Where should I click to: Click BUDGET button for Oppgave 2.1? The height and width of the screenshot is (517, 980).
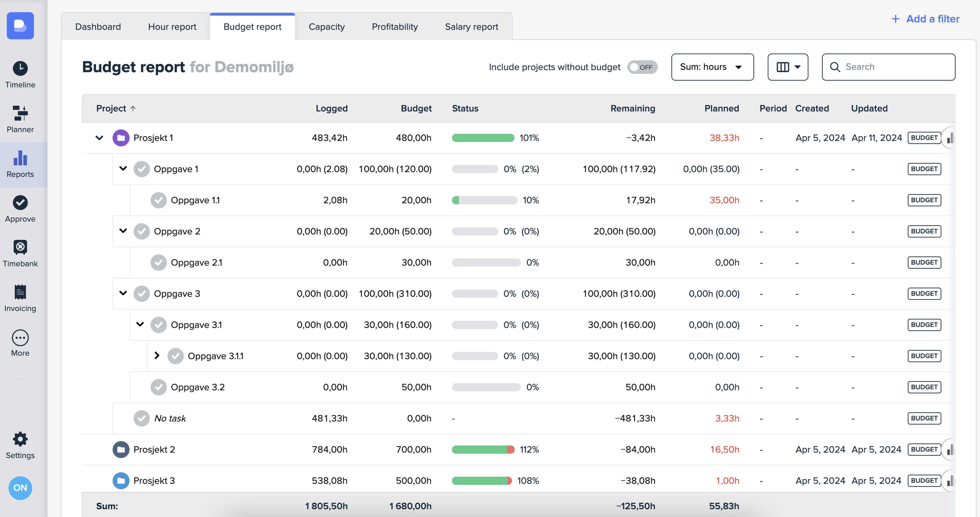pos(924,263)
